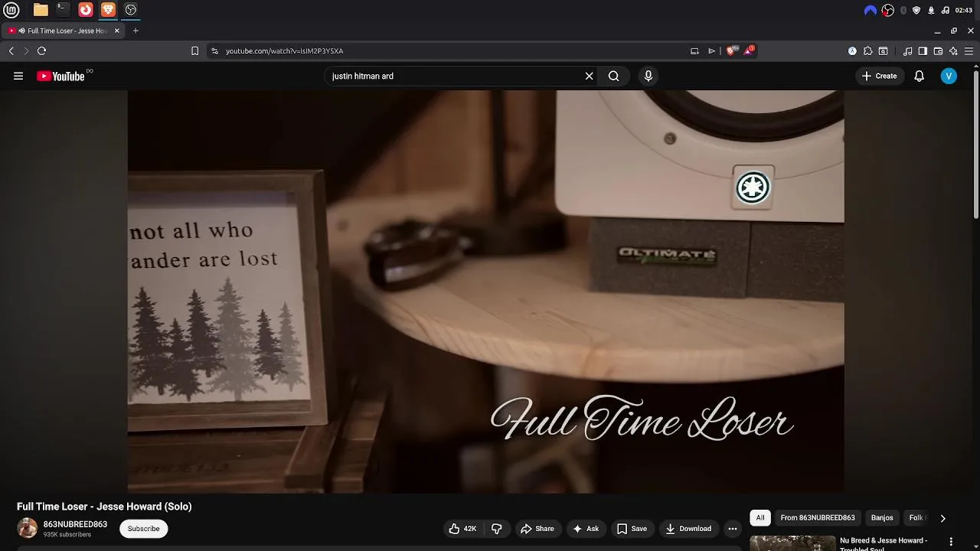Open browser extensions puzzle icon
The image size is (980, 551).
867,51
